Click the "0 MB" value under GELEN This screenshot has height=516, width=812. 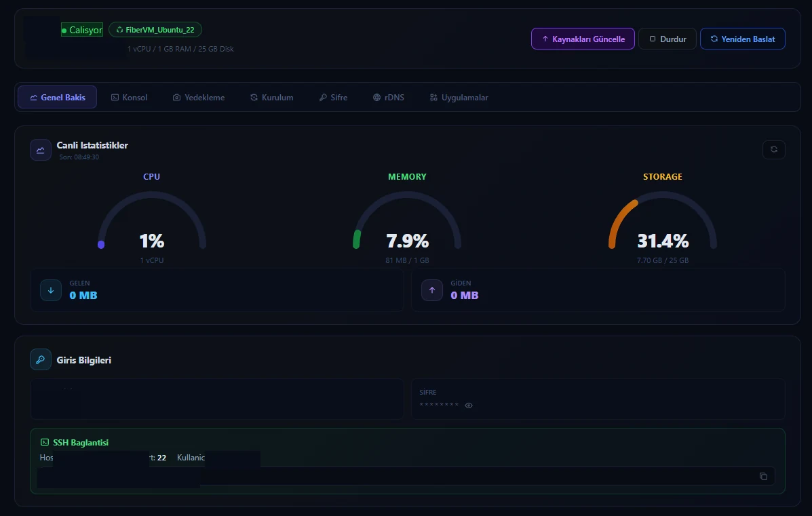(x=83, y=296)
